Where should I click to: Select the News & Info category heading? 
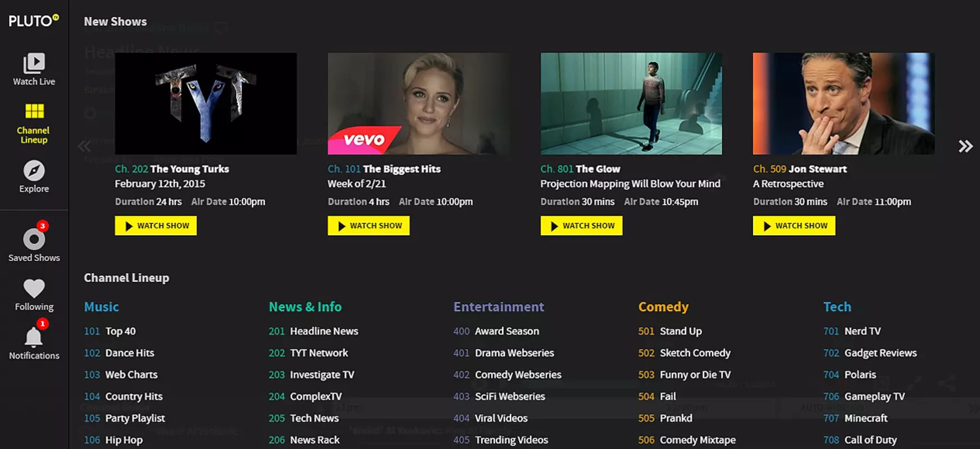coord(305,307)
